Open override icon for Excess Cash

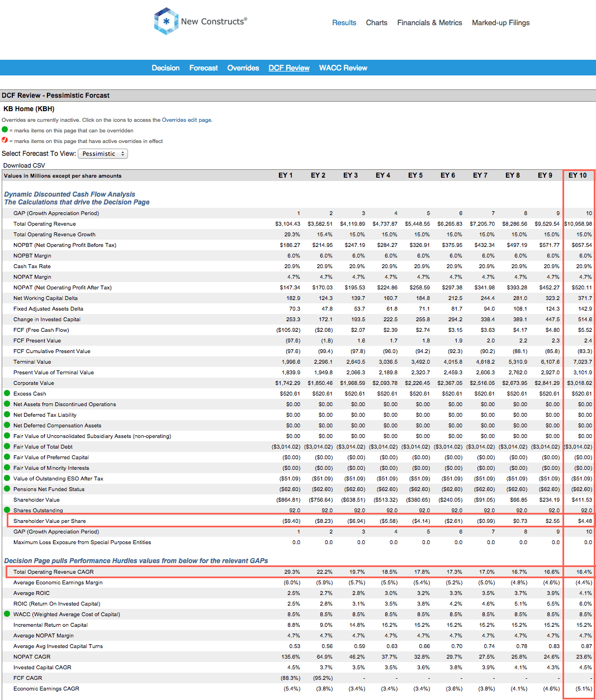click(7, 393)
